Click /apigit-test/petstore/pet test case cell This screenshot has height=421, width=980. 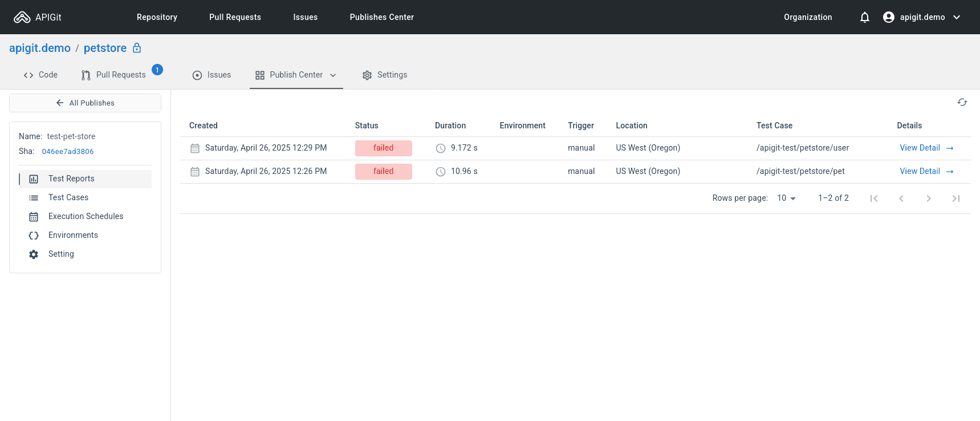(800, 171)
